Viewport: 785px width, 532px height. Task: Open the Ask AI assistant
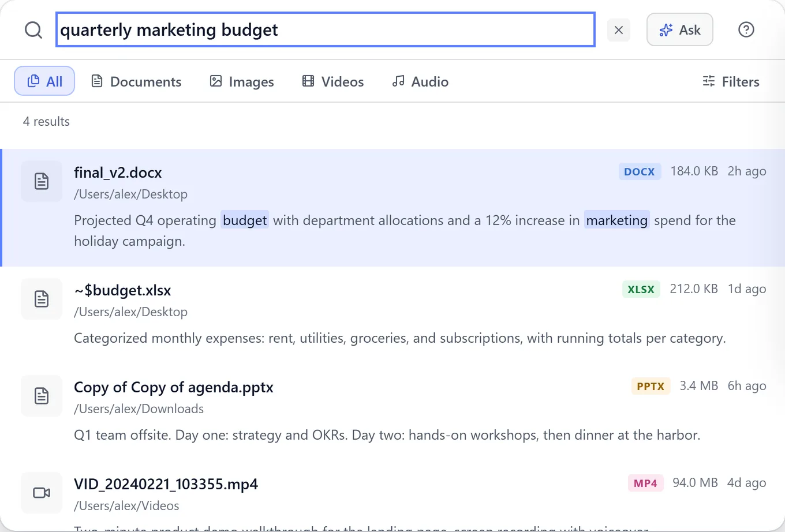coord(680,29)
